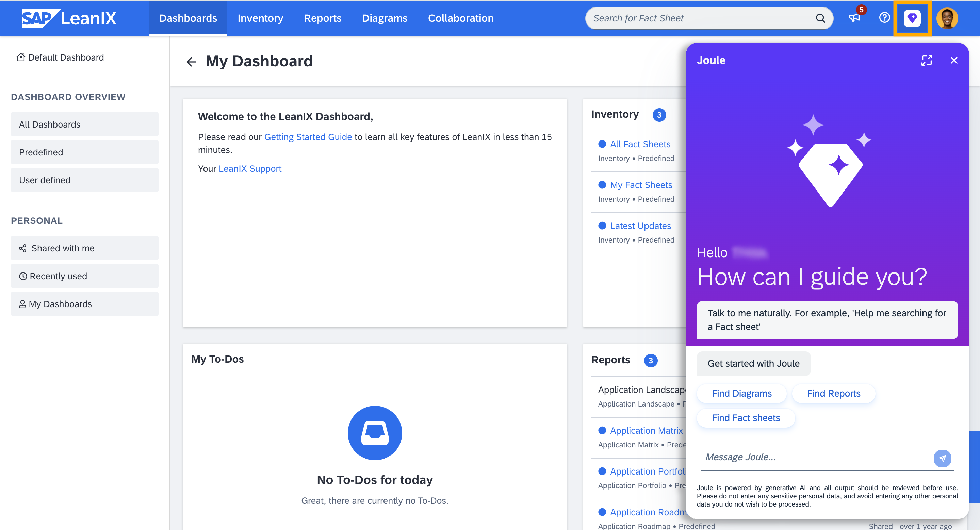Type in the Message Joule field
Screen dimensions: 980x530
814,457
